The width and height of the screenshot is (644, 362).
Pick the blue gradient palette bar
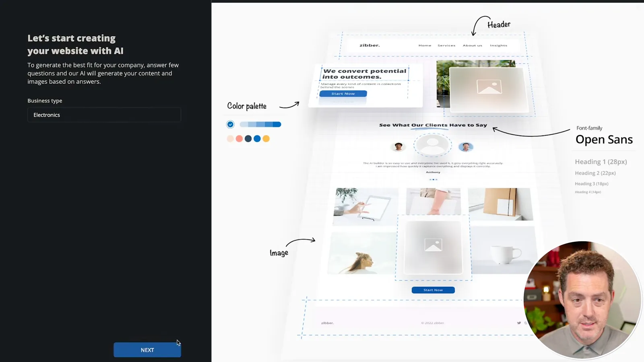tap(260, 124)
